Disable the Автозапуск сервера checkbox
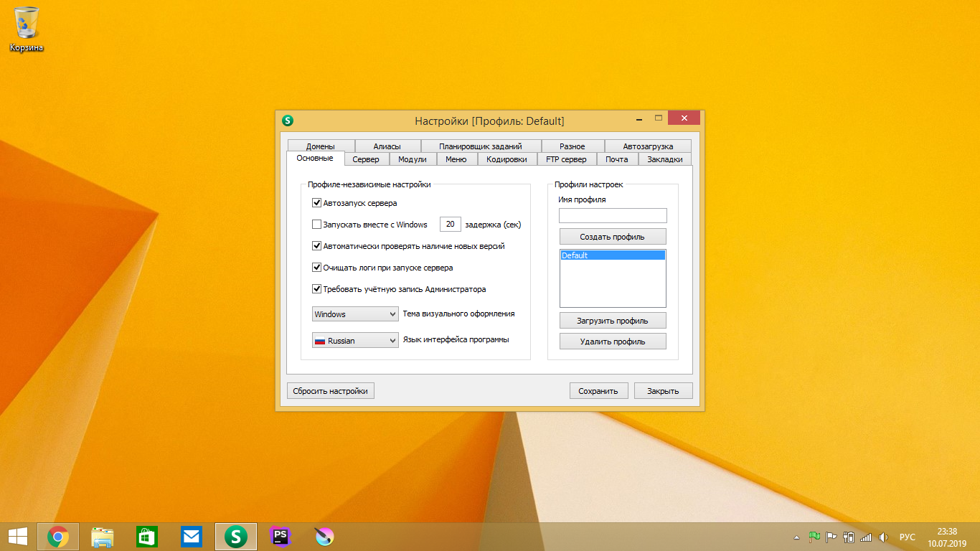980x551 pixels. tap(317, 203)
